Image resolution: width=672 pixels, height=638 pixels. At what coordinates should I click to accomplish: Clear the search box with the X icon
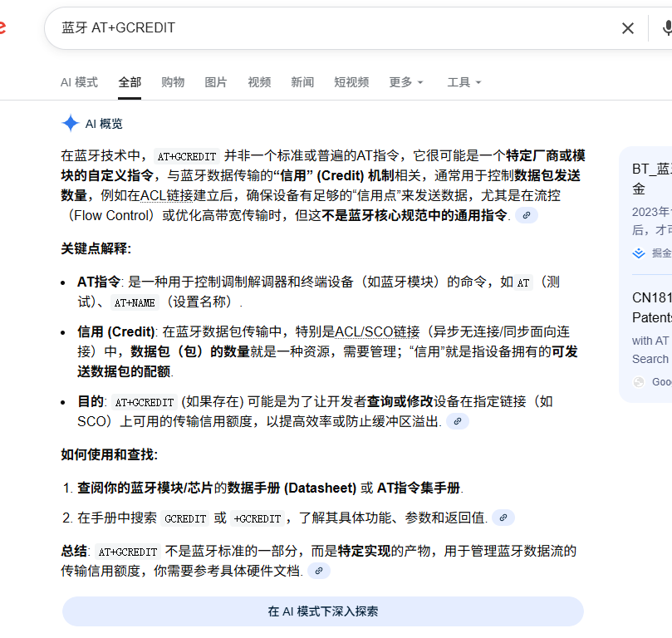click(628, 28)
